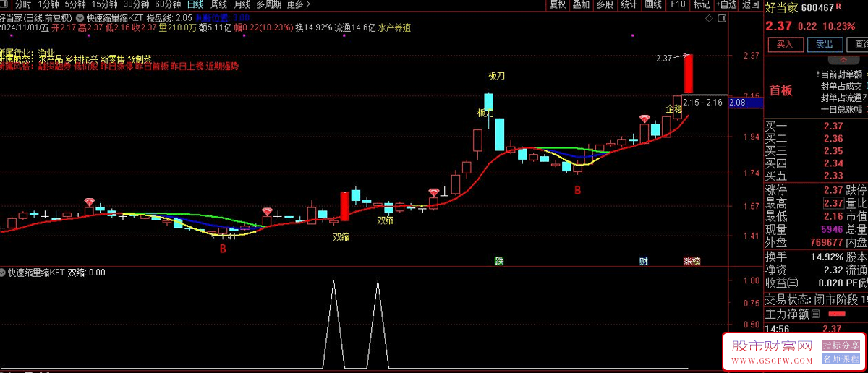Click the 板刀 label above the tall candle
This screenshot has width=868, height=373.
496,75
